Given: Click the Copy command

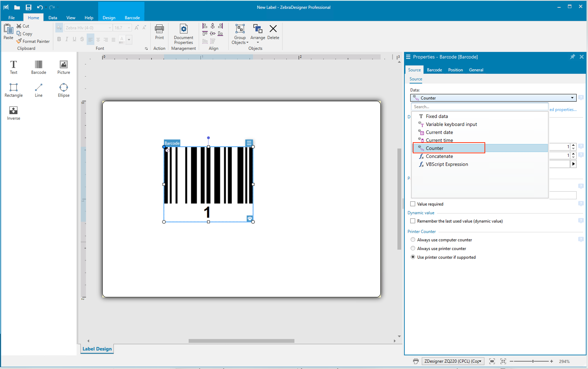Looking at the screenshot, I should [x=24, y=33].
